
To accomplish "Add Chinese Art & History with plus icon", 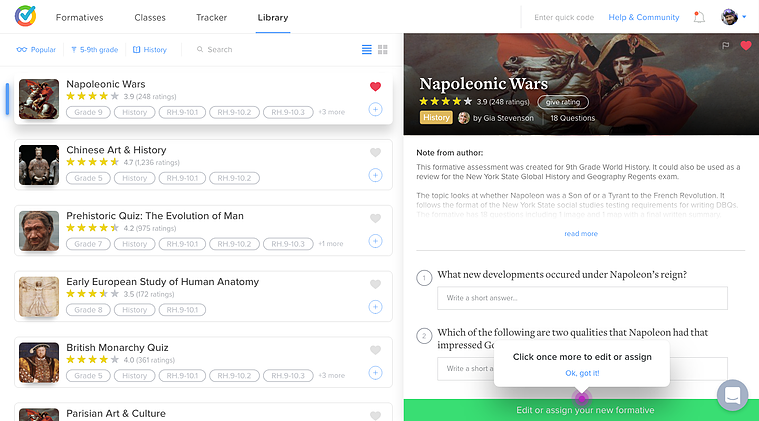I will coord(375,175).
